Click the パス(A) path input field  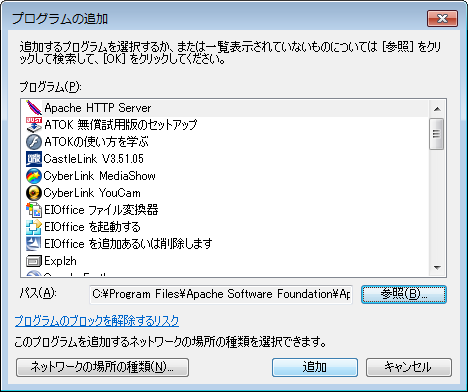(x=221, y=294)
